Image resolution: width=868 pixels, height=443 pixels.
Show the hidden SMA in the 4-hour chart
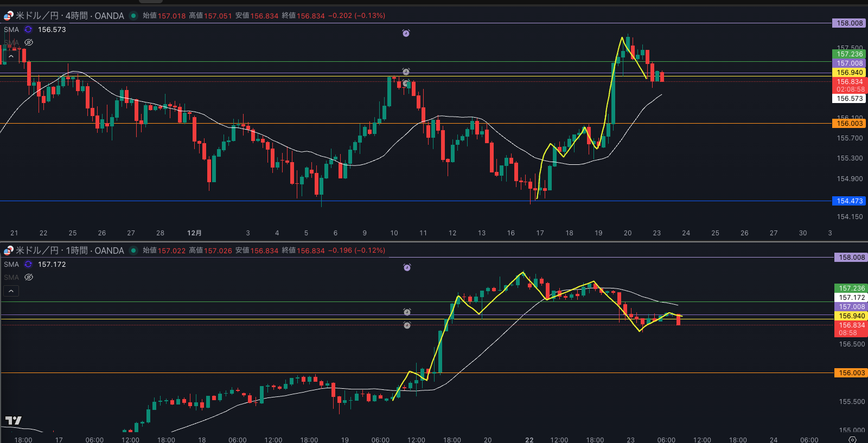(x=29, y=42)
